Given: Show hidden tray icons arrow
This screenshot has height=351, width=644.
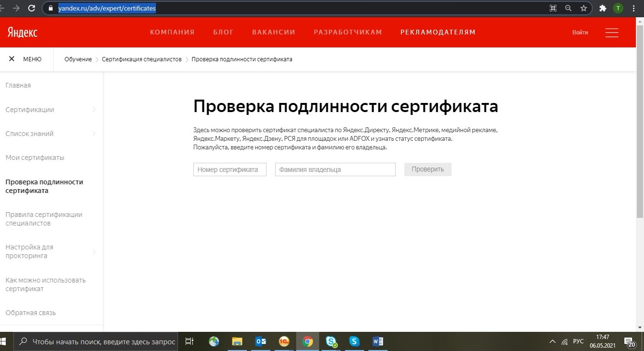Looking at the screenshot, I should [553, 341].
